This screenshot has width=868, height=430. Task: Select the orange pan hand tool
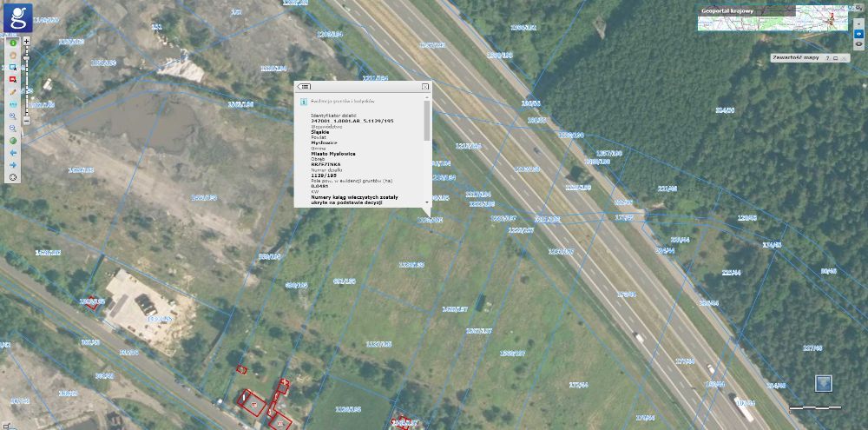tap(13, 56)
